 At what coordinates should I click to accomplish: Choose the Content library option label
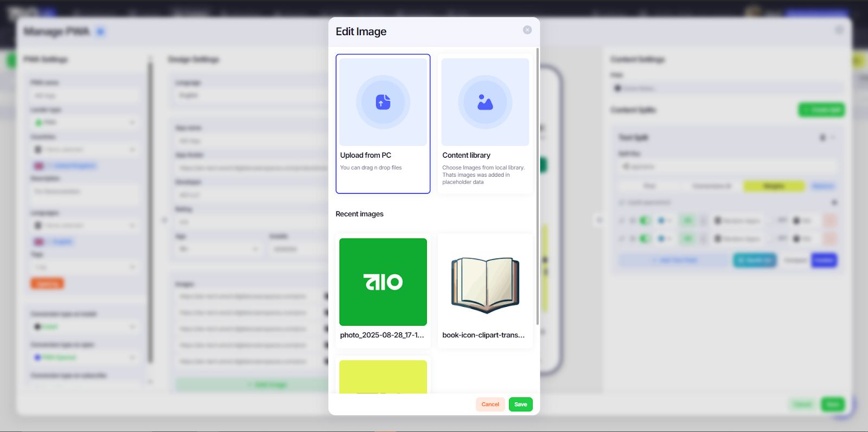[466, 156]
